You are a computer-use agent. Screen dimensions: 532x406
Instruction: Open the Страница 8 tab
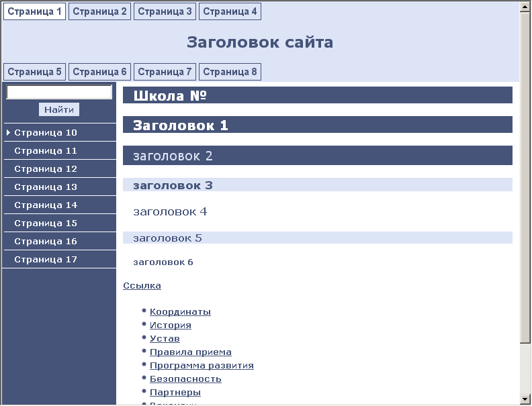[x=230, y=72]
